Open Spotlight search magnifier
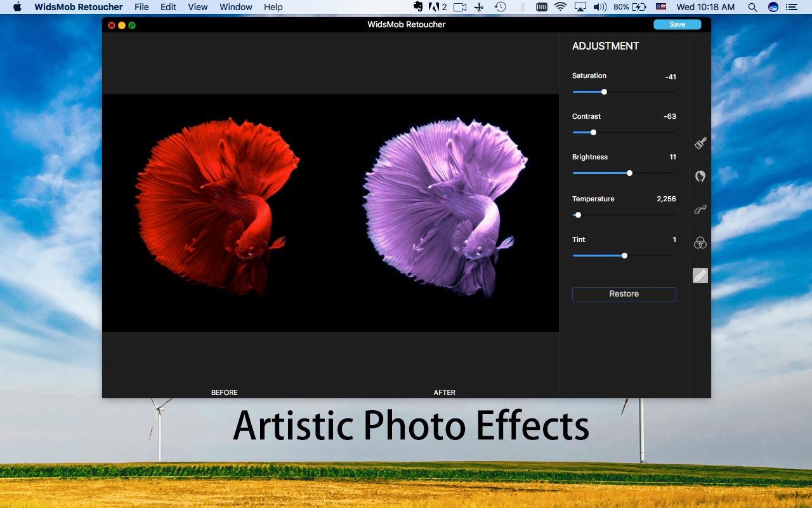This screenshot has width=812, height=508. [x=752, y=7]
